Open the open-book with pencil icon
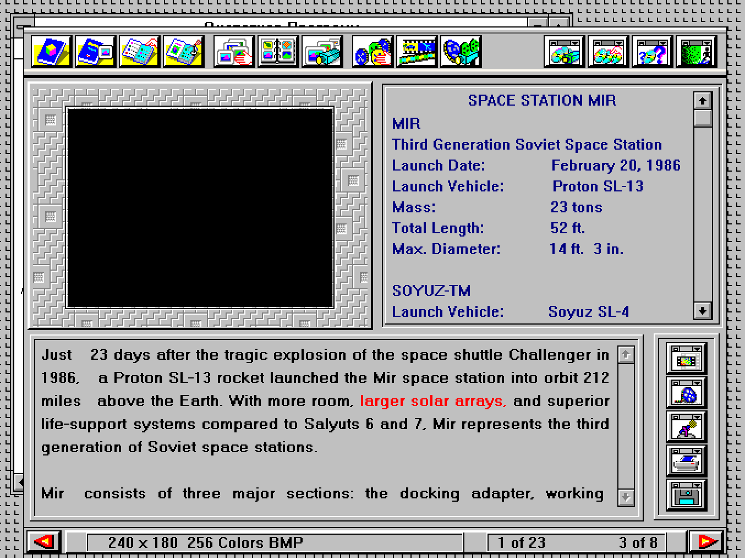The width and height of the screenshot is (745, 560). [183, 52]
